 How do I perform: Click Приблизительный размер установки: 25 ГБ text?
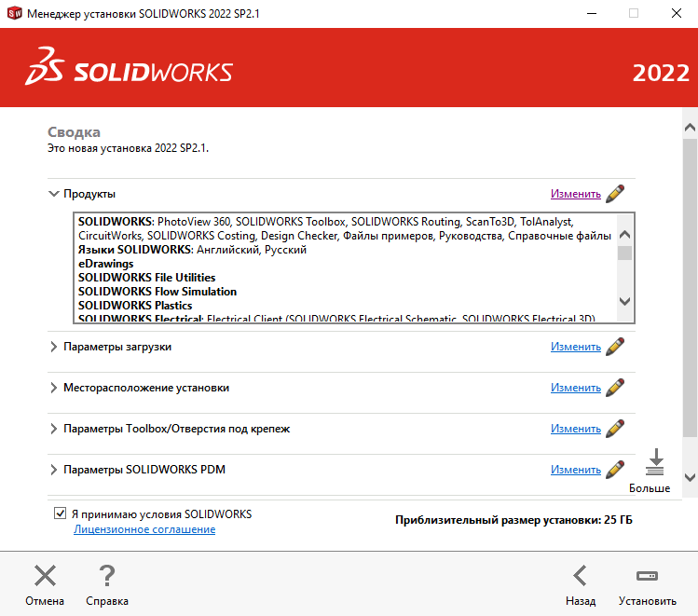[x=513, y=520]
